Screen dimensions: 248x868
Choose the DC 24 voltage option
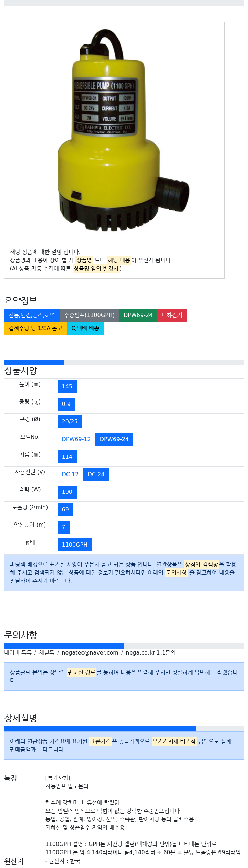pyautogui.click(x=96, y=475)
